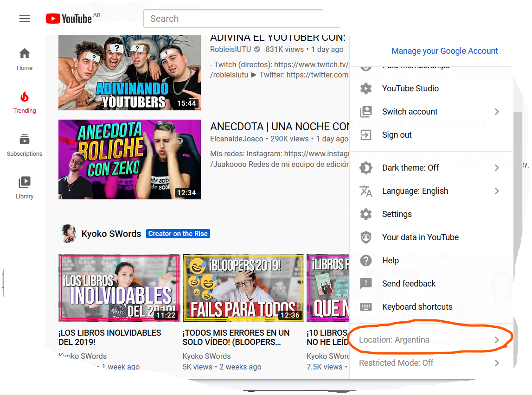Click the Settings gear icon
532x395 pixels.
pyautogui.click(x=366, y=214)
